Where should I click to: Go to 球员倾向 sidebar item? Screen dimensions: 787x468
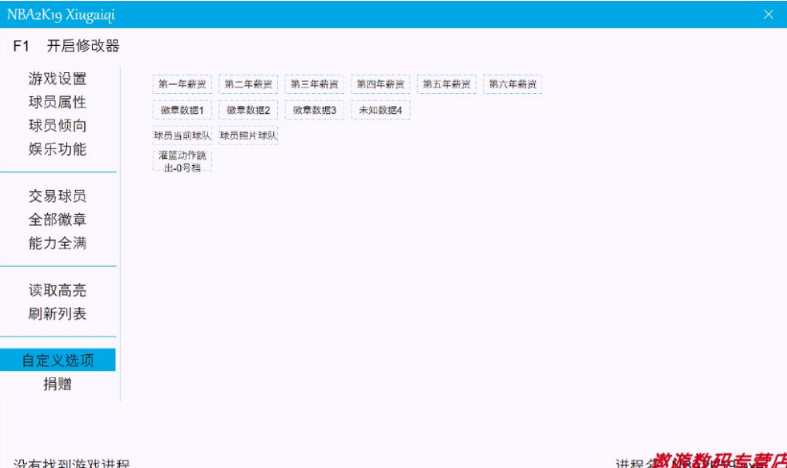coord(58,126)
